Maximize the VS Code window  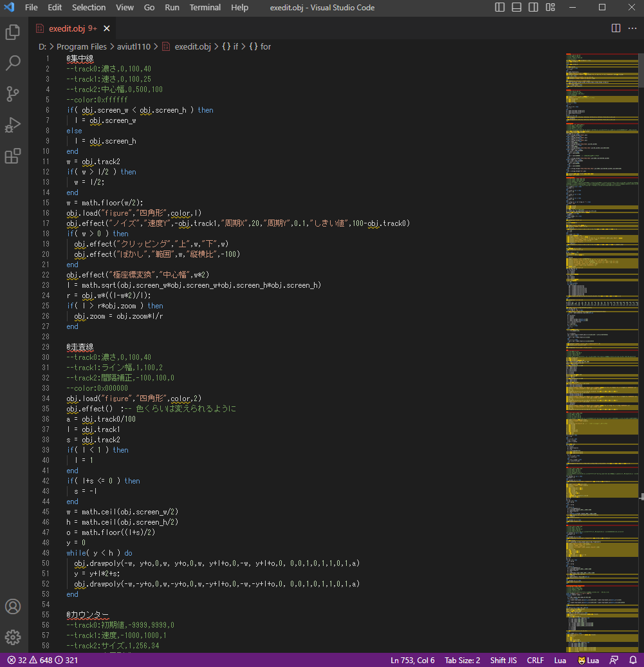pos(602,7)
